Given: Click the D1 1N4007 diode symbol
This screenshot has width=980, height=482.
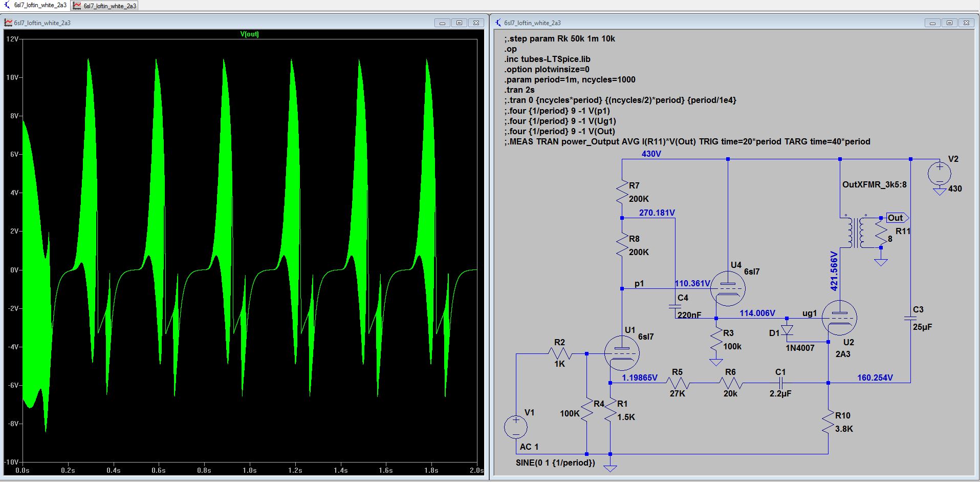Looking at the screenshot, I should [x=787, y=330].
